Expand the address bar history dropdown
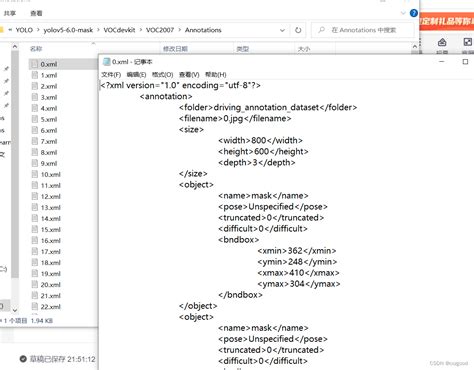474x370 pixels. 282,30
